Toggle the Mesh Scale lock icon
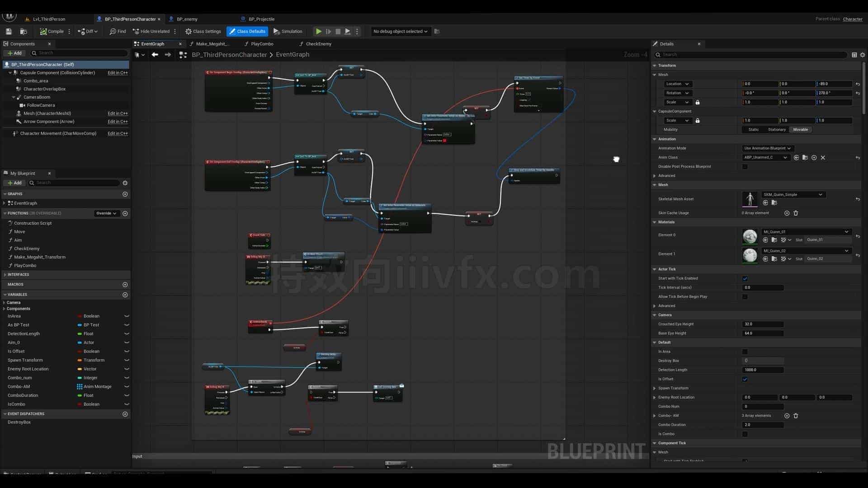The height and width of the screenshot is (488, 868). pyautogui.click(x=698, y=102)
